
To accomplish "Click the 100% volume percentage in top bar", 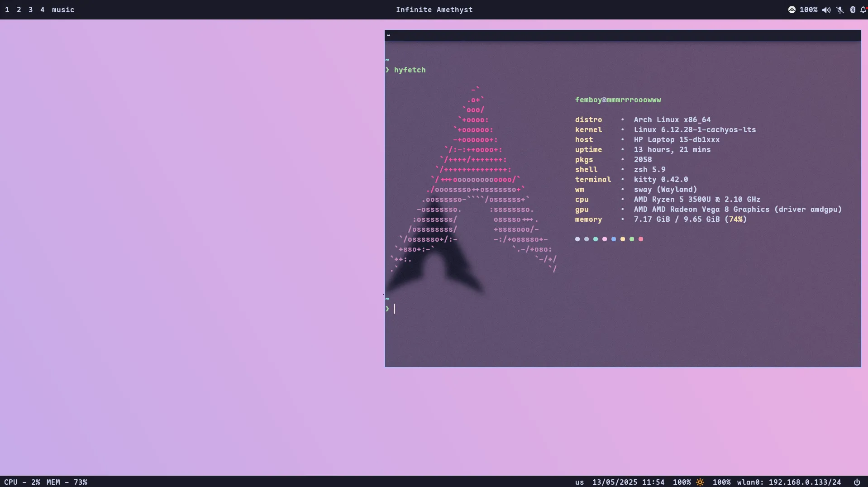I will tap(808, 10).
